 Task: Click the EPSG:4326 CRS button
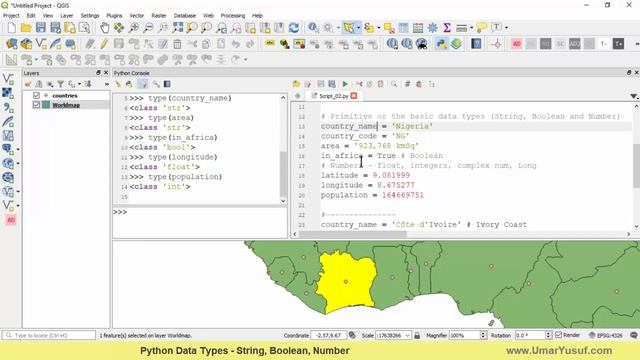point(606,335)
